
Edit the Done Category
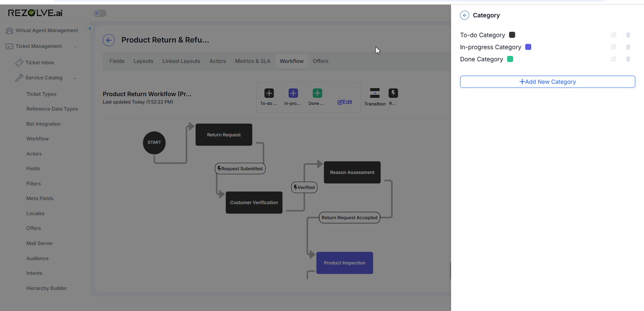pos(614,59)
